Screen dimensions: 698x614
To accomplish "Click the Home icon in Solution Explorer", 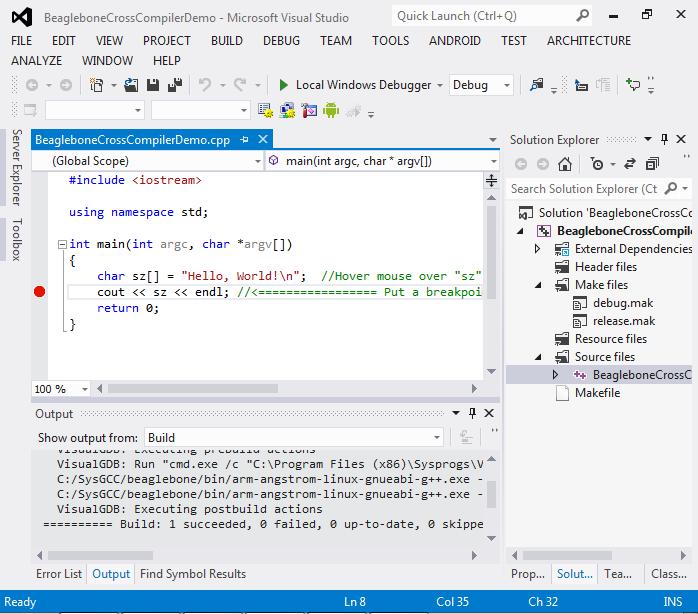I will (564, 164).
